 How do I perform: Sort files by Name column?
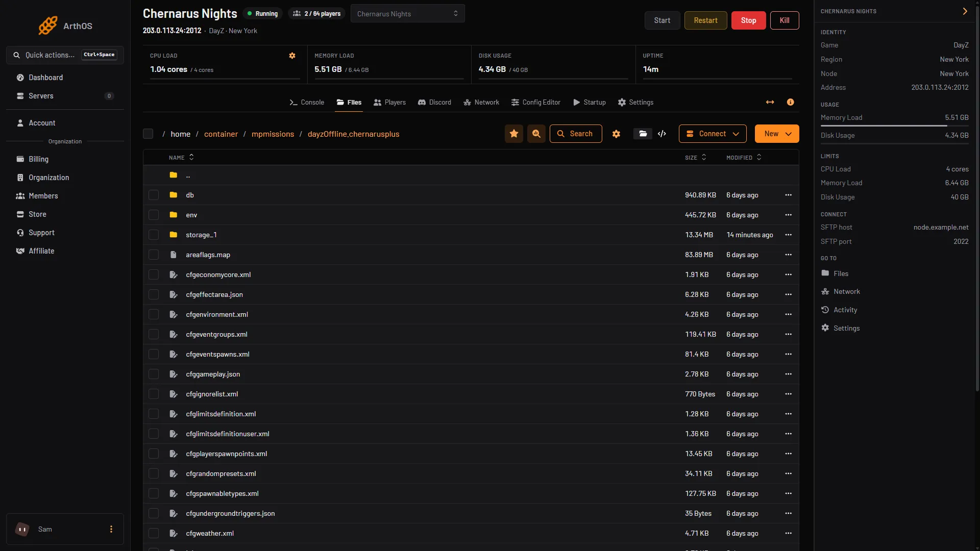coord(181,157)
